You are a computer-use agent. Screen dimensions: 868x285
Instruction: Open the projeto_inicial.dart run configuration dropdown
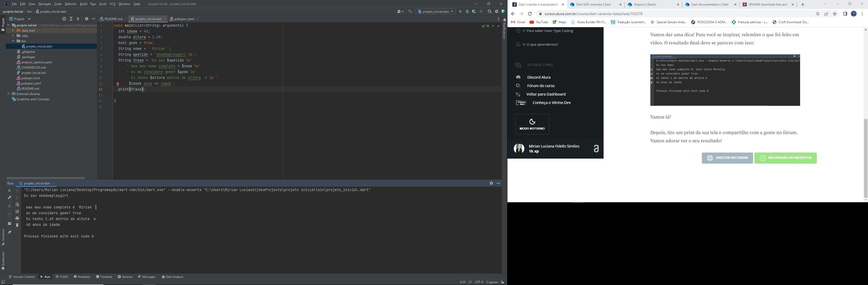coord(435,11)
